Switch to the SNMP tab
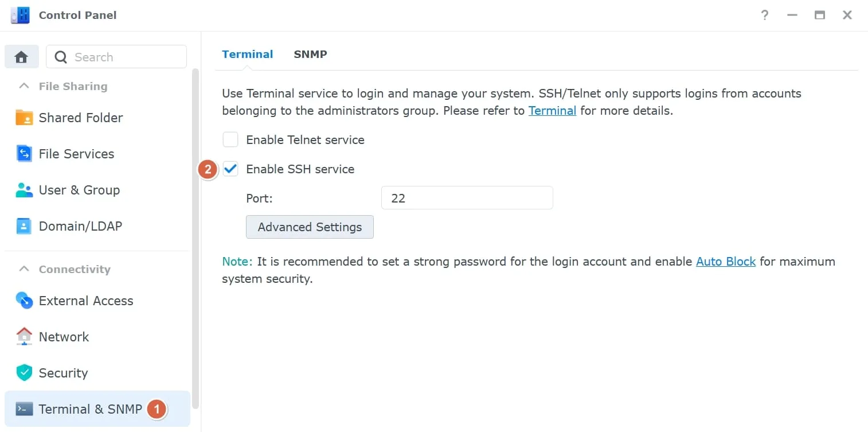 (x=310, y=55)
